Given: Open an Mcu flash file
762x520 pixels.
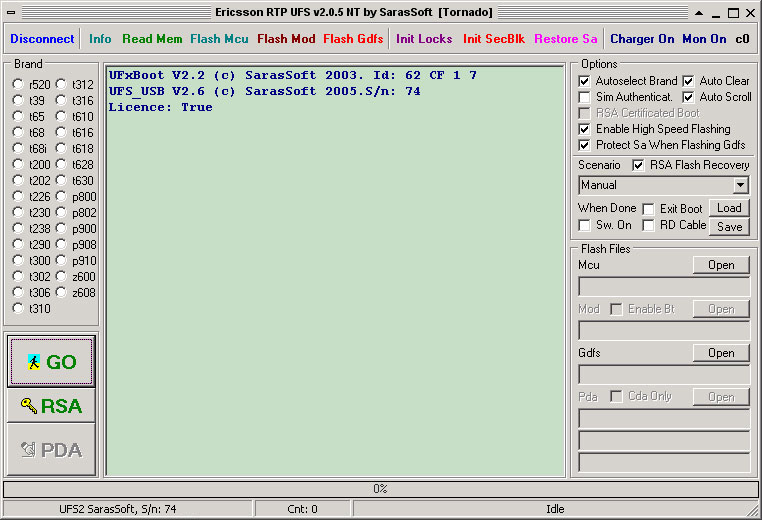Looking at the screenshot, I should coord(721,265).
